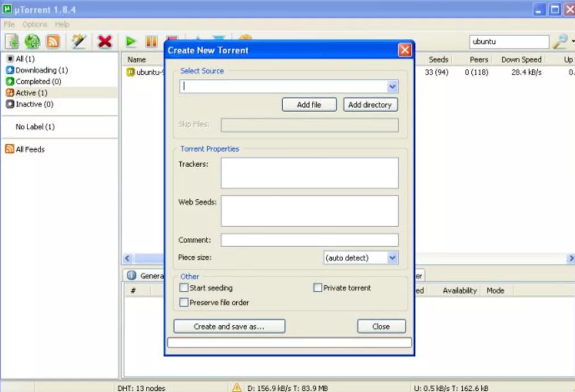Click the # column header in lower pane

point(133,291)
